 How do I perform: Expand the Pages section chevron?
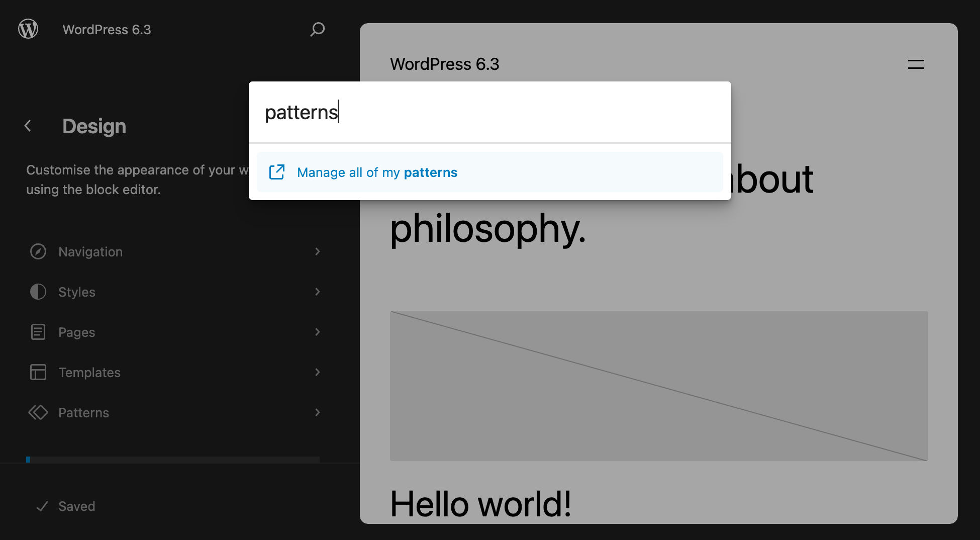point(318,332)
